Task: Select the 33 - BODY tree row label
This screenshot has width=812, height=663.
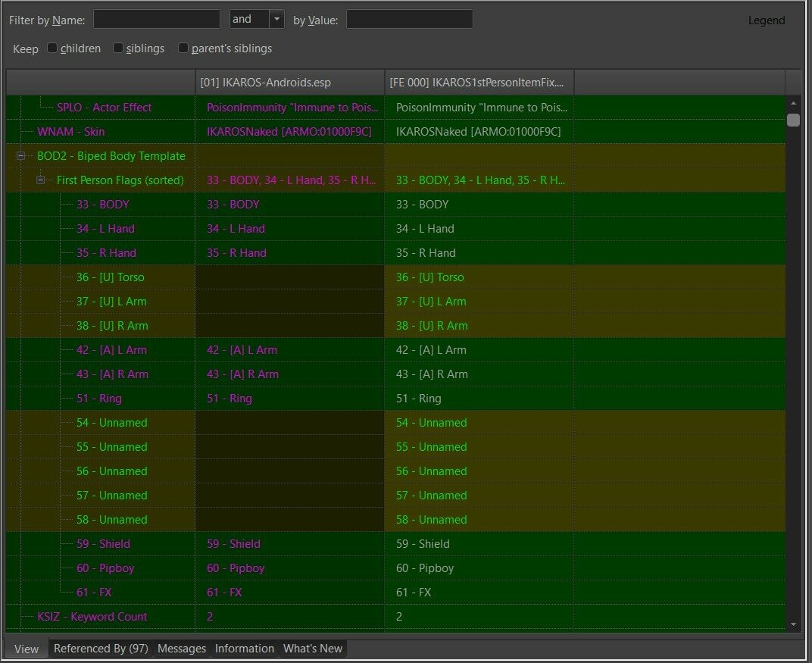Action: point(102,204)
